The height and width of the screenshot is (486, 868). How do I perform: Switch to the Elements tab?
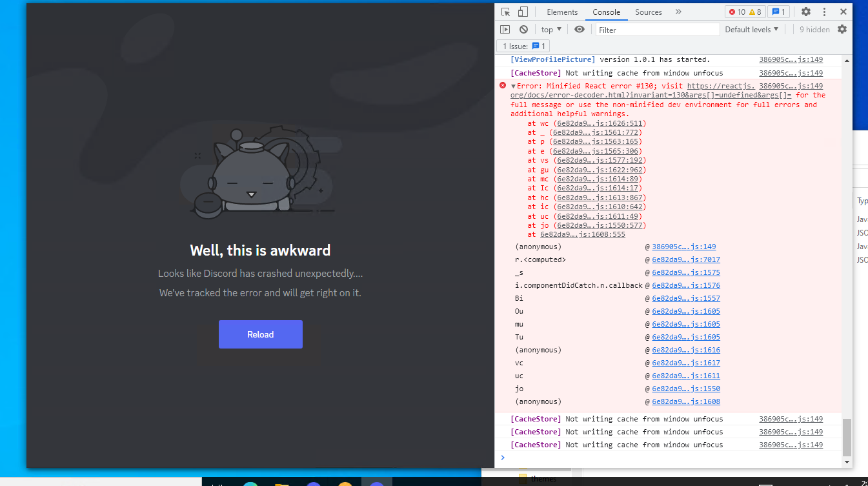pos(562,12)
